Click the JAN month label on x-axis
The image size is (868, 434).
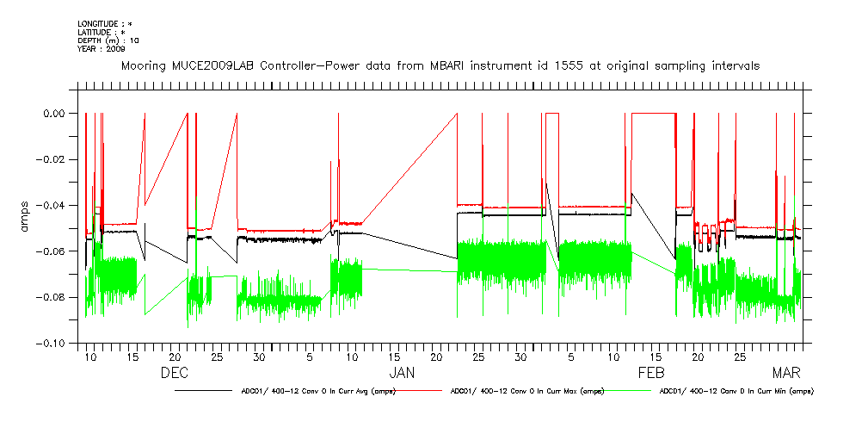pyautogui.click(x=402, y=373)
